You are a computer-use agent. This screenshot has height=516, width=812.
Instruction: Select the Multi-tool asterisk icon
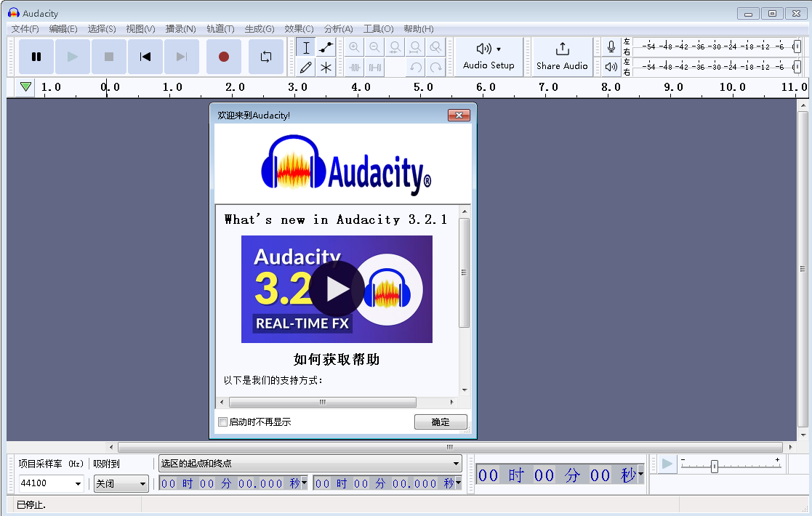pyautogui.click(x=326, y=68)
